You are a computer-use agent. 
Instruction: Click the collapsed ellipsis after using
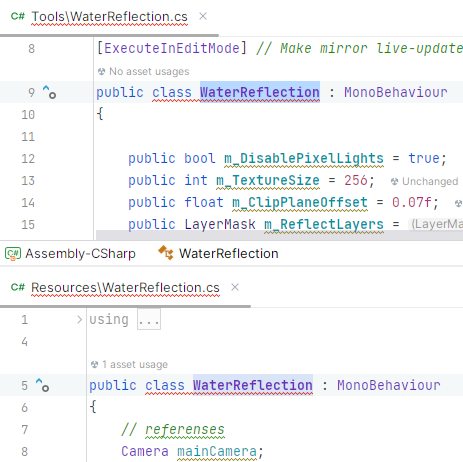pyautogui.click(x=149, y=319)
